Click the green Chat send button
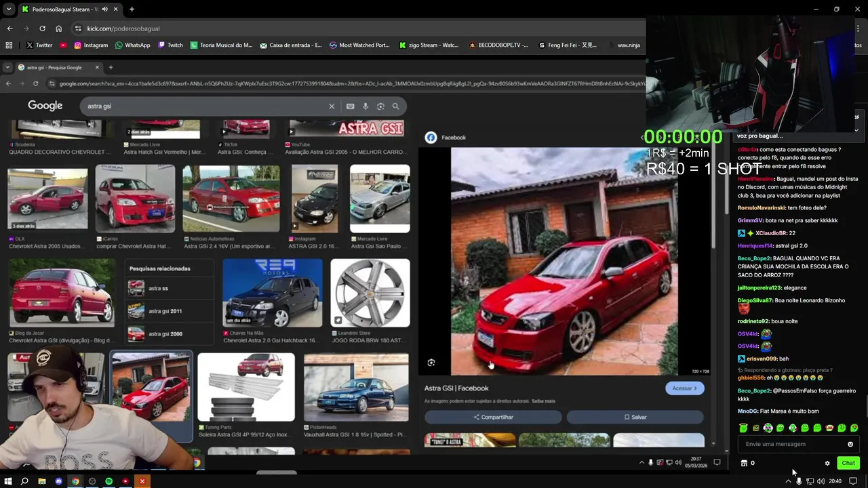The width and height of the screenshot is (868, 488). [x=848, y=463]
